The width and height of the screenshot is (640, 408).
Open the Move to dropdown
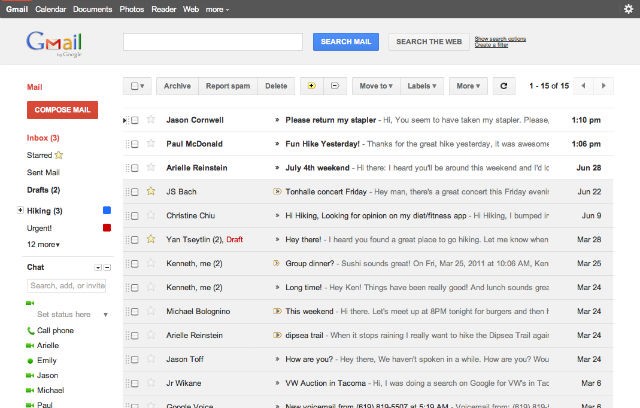click(x=376, y=86)
